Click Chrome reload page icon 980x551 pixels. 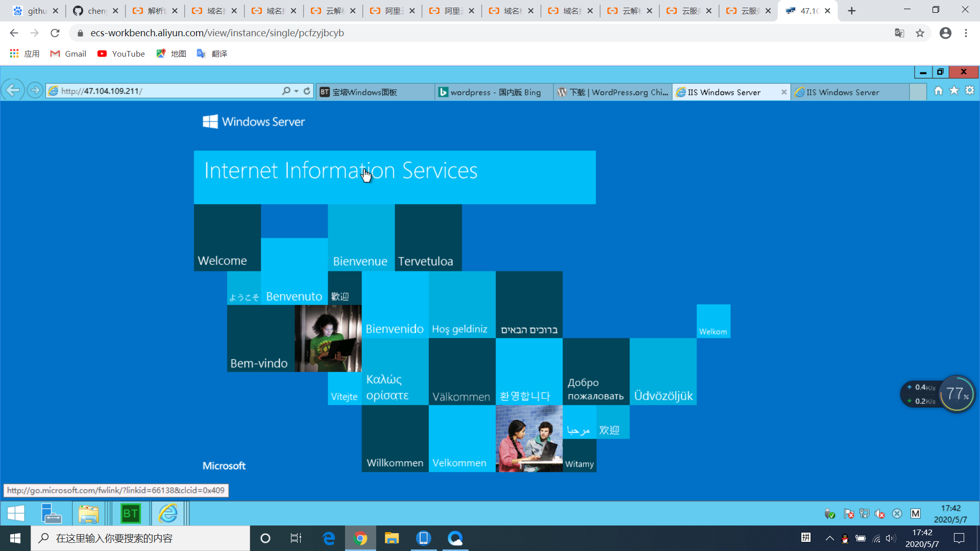[x=55, y=33]
